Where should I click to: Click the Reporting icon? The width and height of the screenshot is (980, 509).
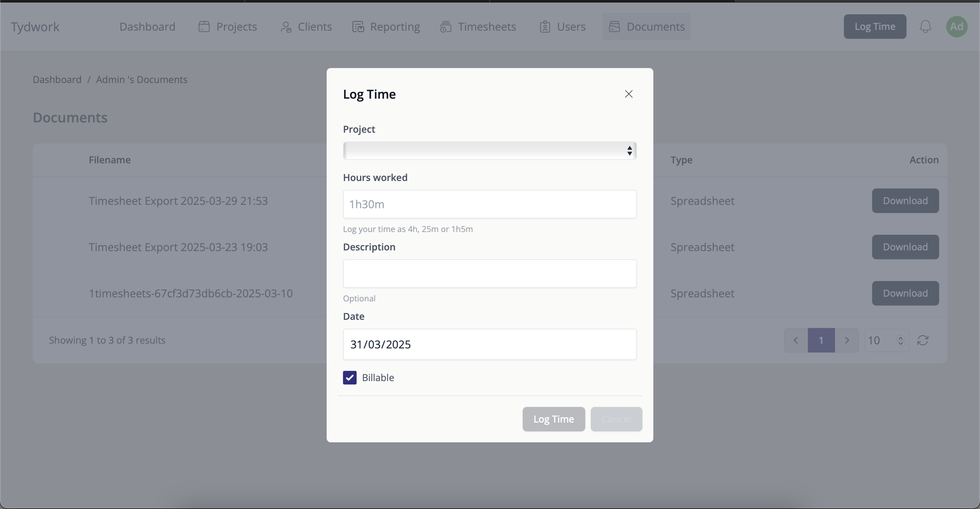tap(358, 27)
